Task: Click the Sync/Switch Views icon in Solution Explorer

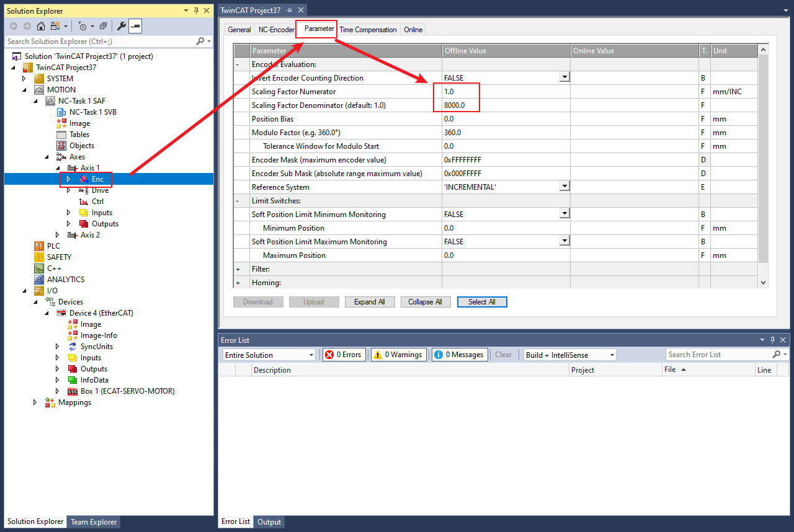Action: (x=56, y=26)
